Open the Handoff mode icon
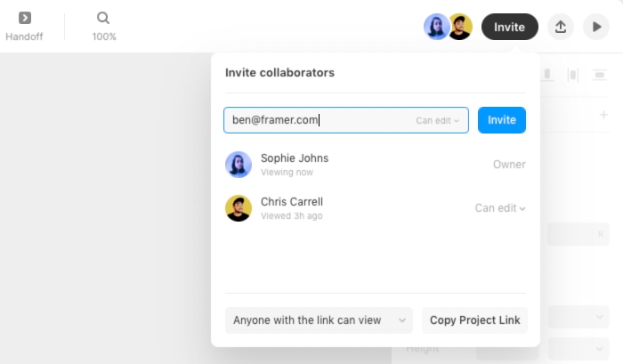This screenshot has height=364, width=623. 25,18
